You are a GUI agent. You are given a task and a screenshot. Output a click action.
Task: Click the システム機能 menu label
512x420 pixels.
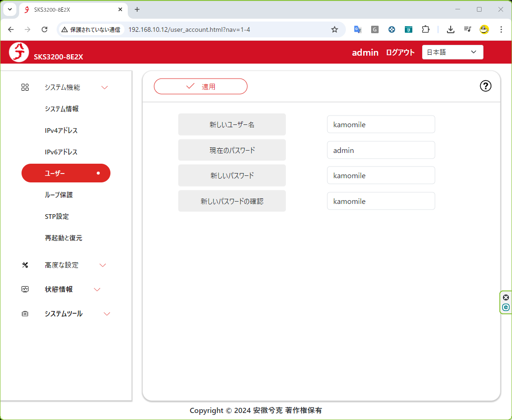coord(62,87)
